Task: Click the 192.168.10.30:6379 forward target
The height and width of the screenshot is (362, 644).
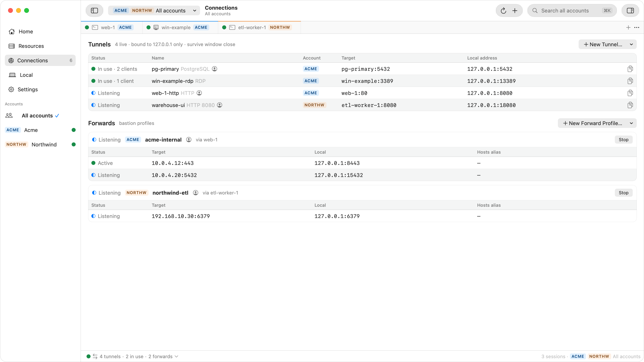Action: pos(181,216)
